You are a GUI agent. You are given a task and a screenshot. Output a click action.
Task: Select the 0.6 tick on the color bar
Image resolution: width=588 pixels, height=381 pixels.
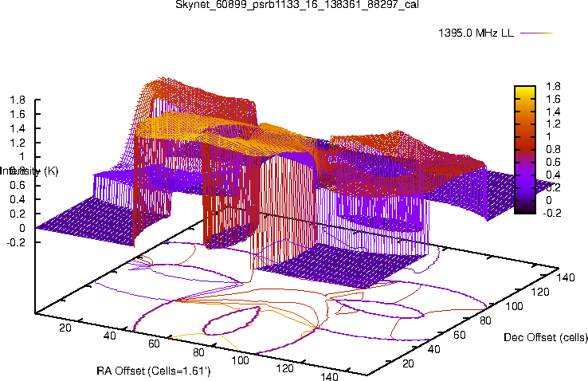[553, 162]
